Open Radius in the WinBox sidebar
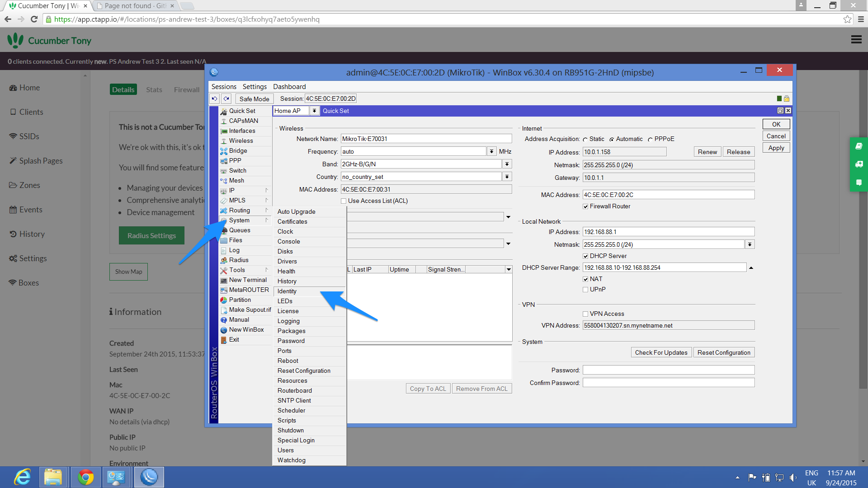The width and height of the screenshot is (868, 488). pos(239,260)
